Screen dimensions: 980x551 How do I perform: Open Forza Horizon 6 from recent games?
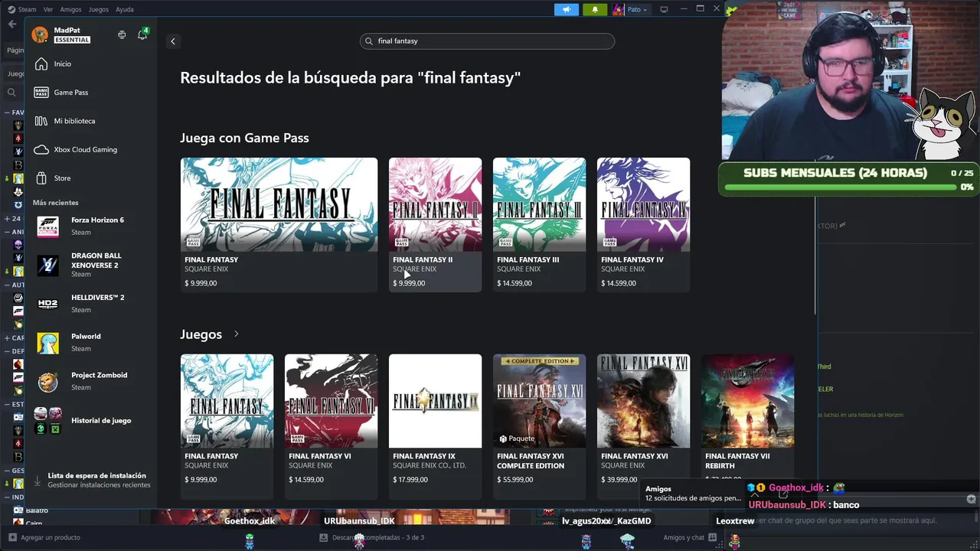click(x=47, y=226)
